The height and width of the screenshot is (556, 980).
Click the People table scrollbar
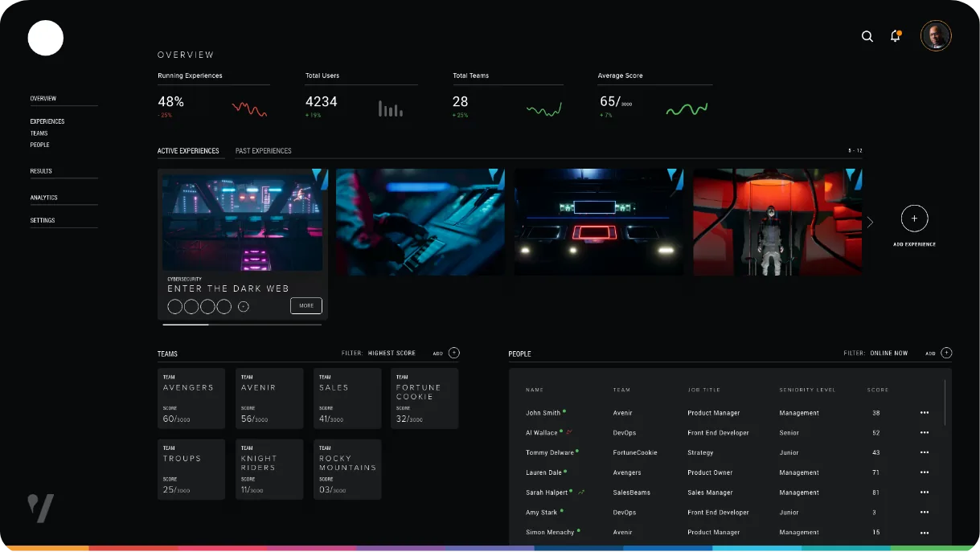point(945,403)
